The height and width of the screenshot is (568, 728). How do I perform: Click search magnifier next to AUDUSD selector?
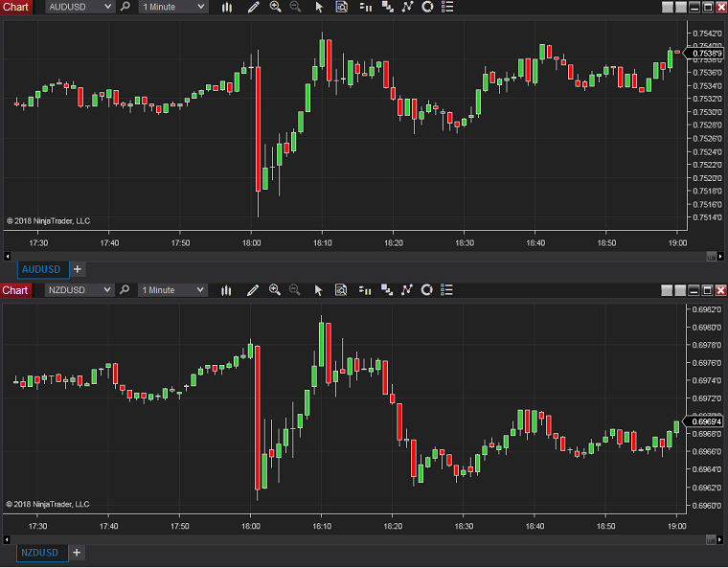125,7
